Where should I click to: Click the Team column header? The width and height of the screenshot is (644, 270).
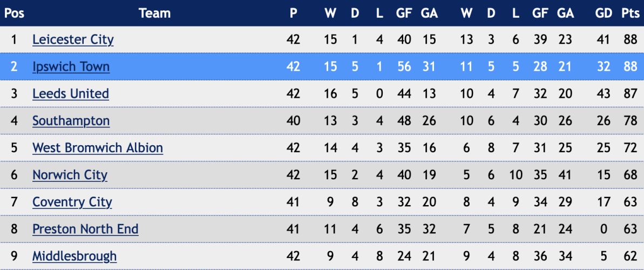154,13
